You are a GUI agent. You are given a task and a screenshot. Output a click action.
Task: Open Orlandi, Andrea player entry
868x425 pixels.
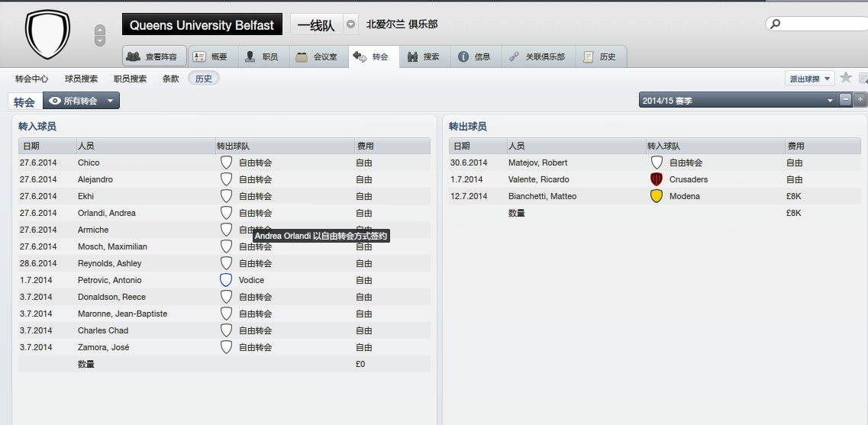coord(106,213)
